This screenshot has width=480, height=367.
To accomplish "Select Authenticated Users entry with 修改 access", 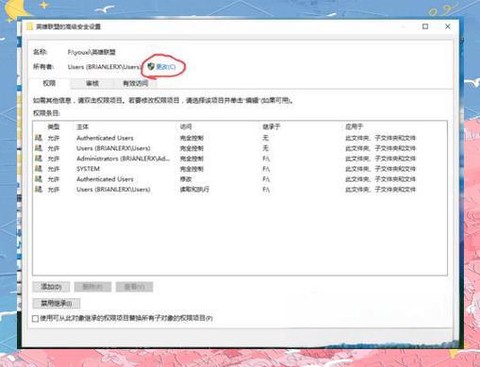I will pyautogui.click(x=240, y=179).
